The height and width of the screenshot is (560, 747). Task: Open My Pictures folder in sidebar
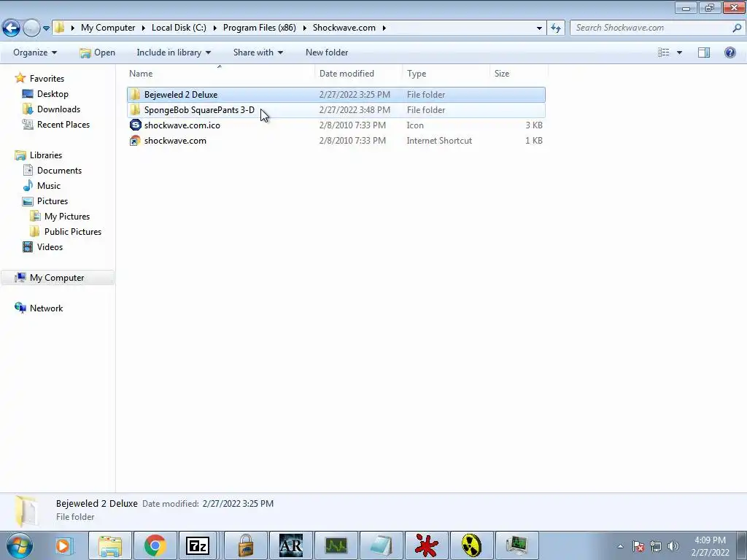tap(66, 216)
